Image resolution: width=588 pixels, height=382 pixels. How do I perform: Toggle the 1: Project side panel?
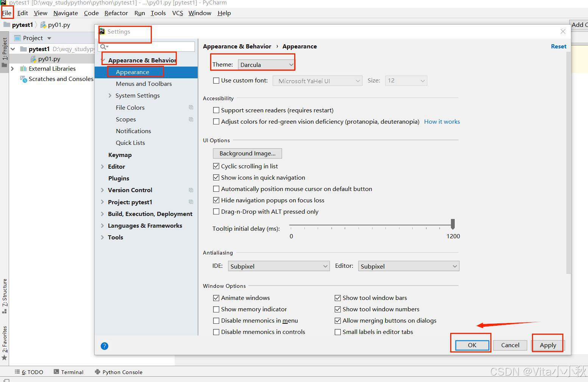[x=5, y=52]
